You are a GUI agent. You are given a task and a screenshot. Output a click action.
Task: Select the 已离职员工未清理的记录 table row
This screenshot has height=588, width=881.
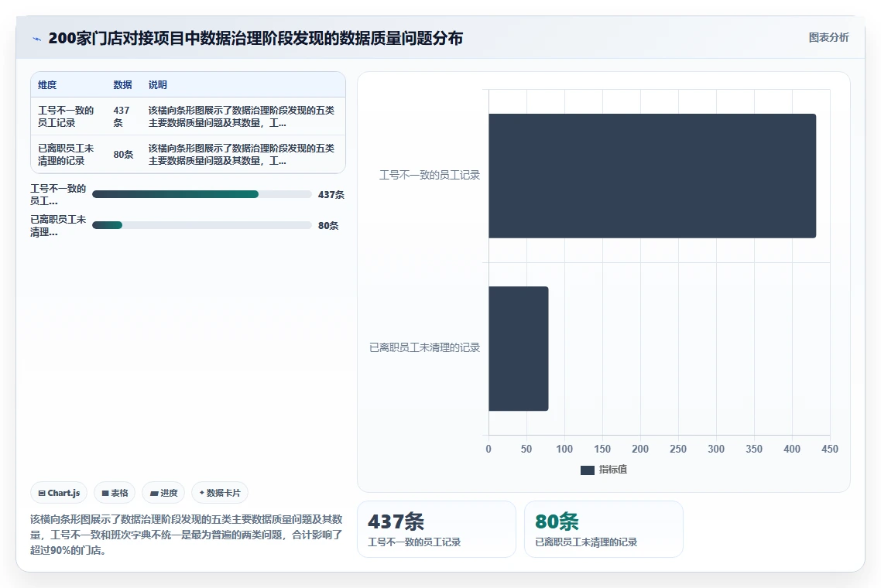187,155
